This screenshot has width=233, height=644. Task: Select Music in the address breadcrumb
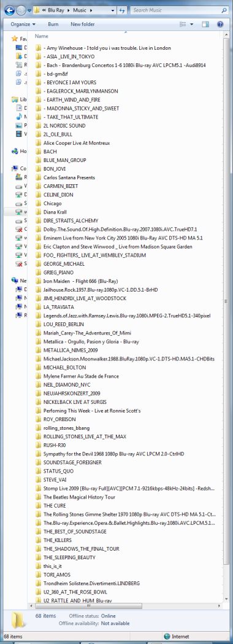coord(80,10)
